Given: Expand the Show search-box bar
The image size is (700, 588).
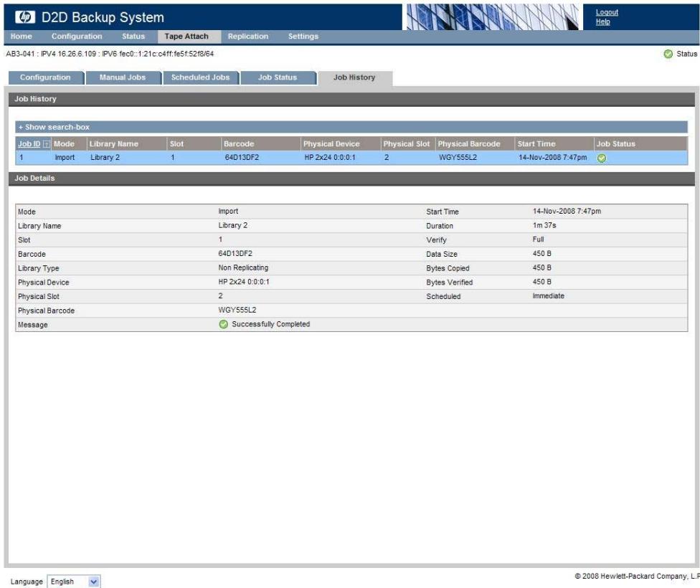Looking at the screenshot, I should coord(351,127).
